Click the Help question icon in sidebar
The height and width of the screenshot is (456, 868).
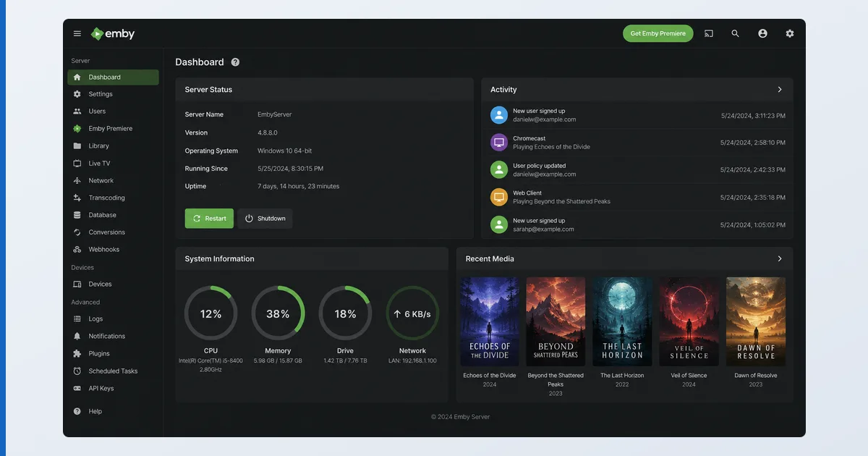point(77,411)
